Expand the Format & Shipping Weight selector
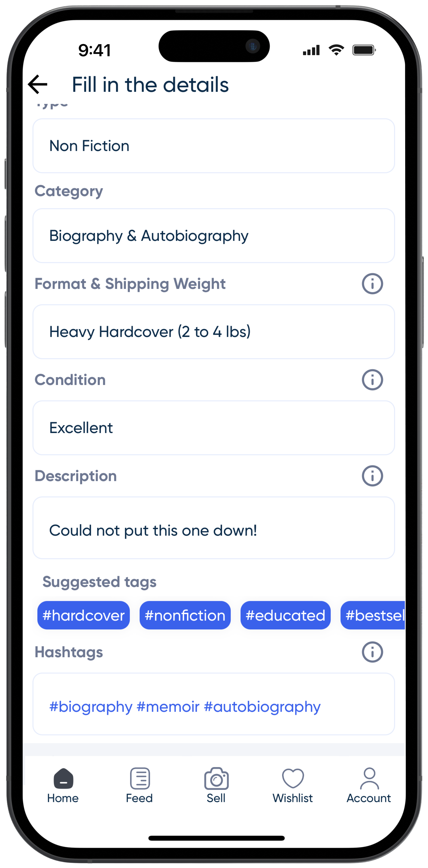The width and height of the screenshot is (428, 868). 214,331
